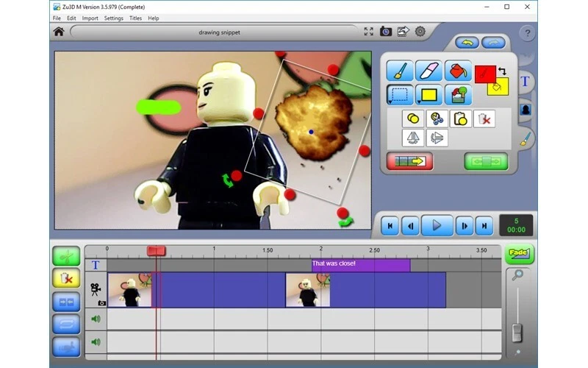This screenshot has height=368, width=588.
Task: Click the cut selection scissors icon
Action: 437,119
